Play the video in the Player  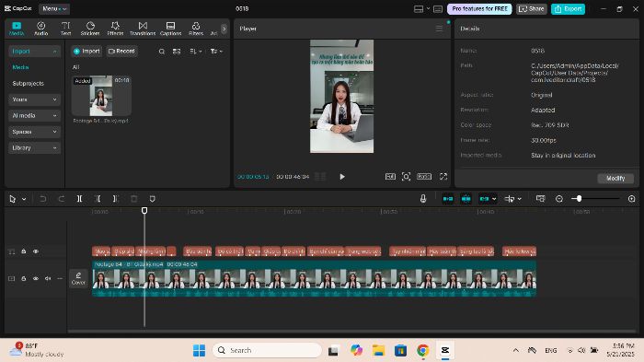click(342, 177)
